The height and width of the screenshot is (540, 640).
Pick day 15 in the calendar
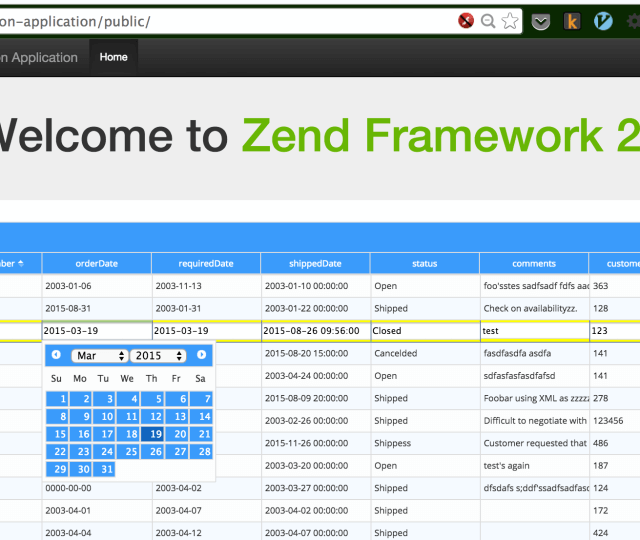point(57,434)
